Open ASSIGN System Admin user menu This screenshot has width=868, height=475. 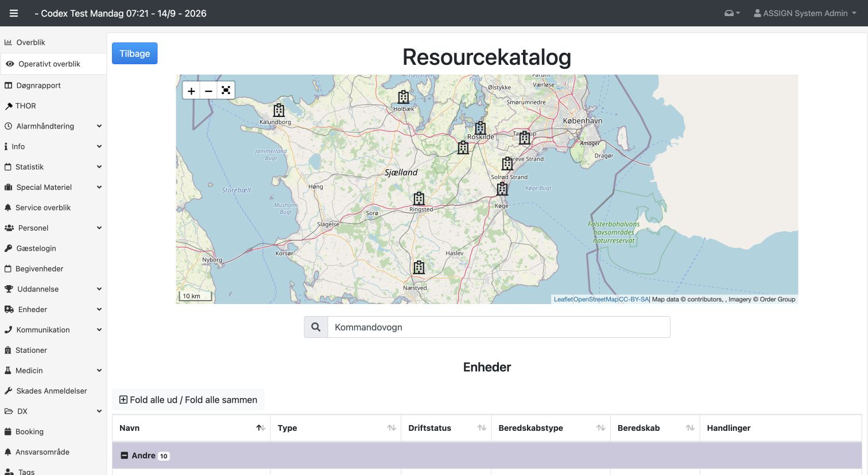[x=805, y=13]
